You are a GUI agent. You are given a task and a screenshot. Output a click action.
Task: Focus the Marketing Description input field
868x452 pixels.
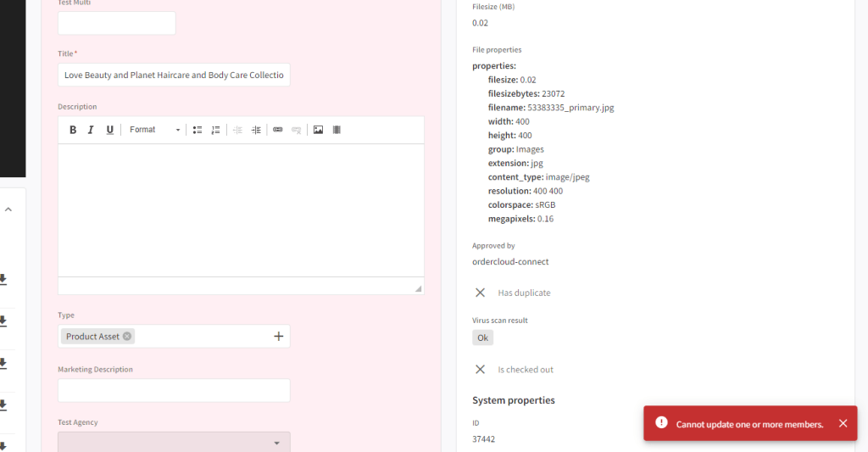pos(174,390)
